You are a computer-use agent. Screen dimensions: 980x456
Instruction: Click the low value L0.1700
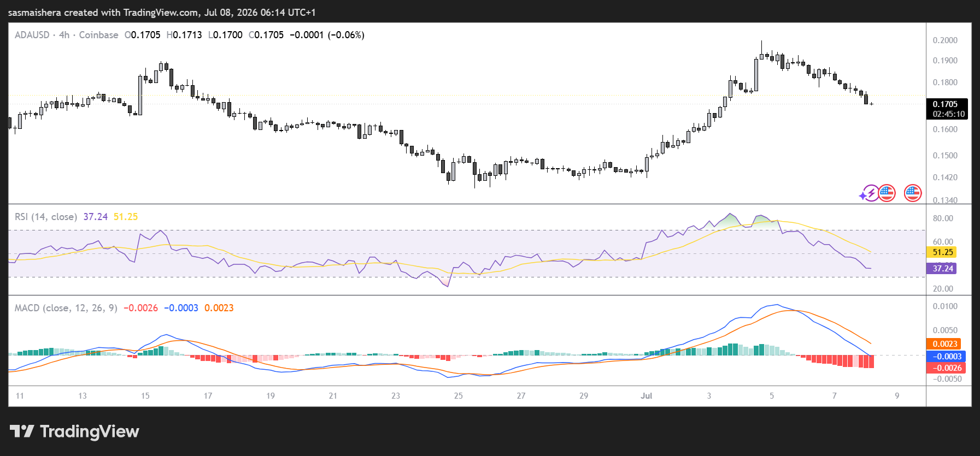[x=225, y=35]
